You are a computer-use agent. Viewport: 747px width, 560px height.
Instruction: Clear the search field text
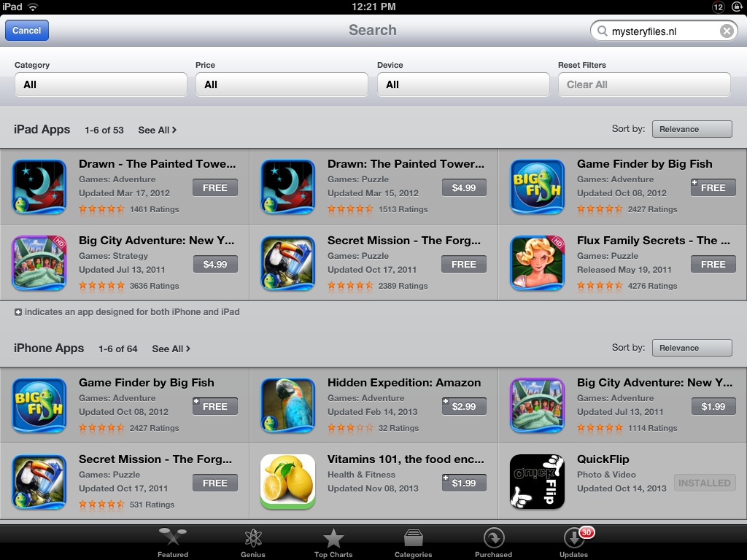click(727, 31)
